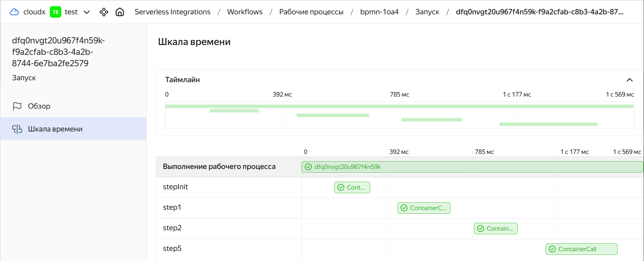Go to home via house icon
644x261 pixels.
(x=120, y=12)
